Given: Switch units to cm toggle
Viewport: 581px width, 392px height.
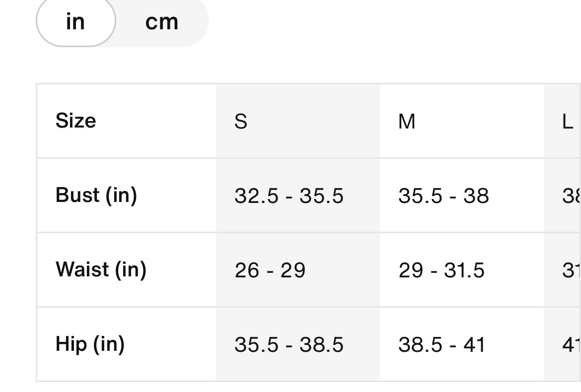Looking at the screenshot, I should 162,22.
